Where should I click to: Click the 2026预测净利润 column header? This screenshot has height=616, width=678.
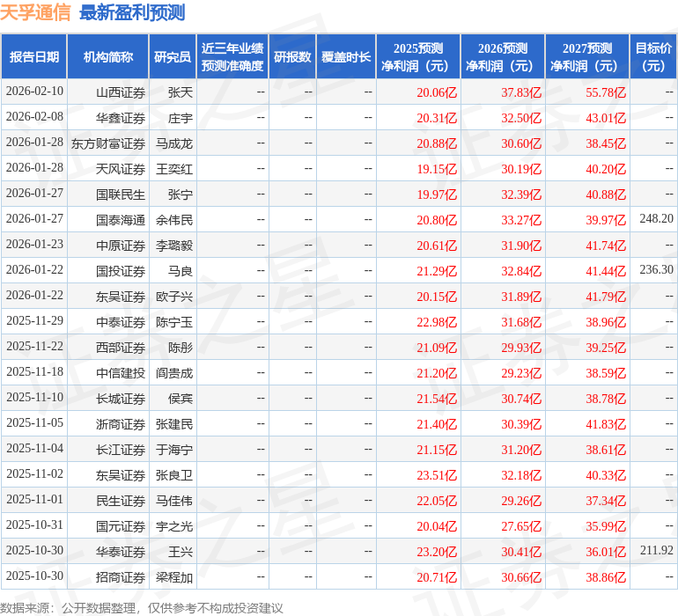coord(503,57)
